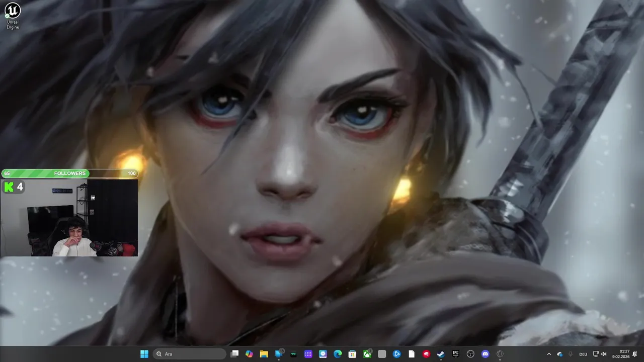Open the purple grid app in taskbar
This screenshot has width=644, height=362.
click(x=308, y=354)
